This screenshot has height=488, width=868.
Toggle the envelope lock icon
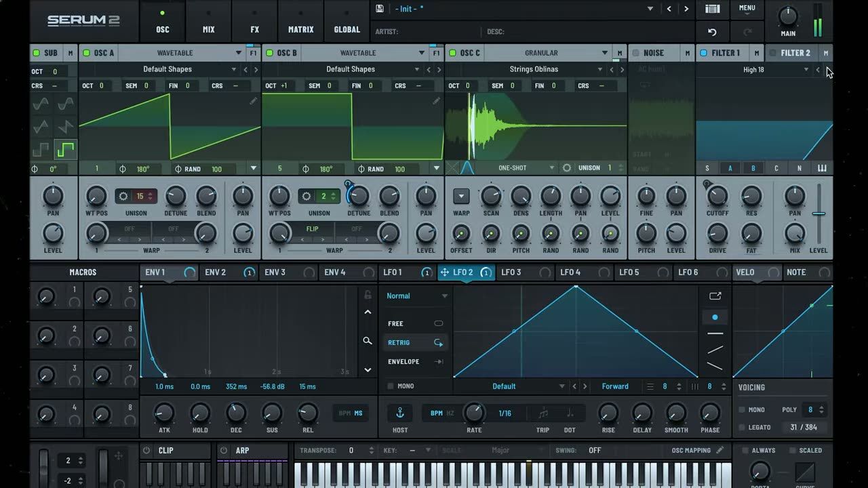tap(368, 295)
